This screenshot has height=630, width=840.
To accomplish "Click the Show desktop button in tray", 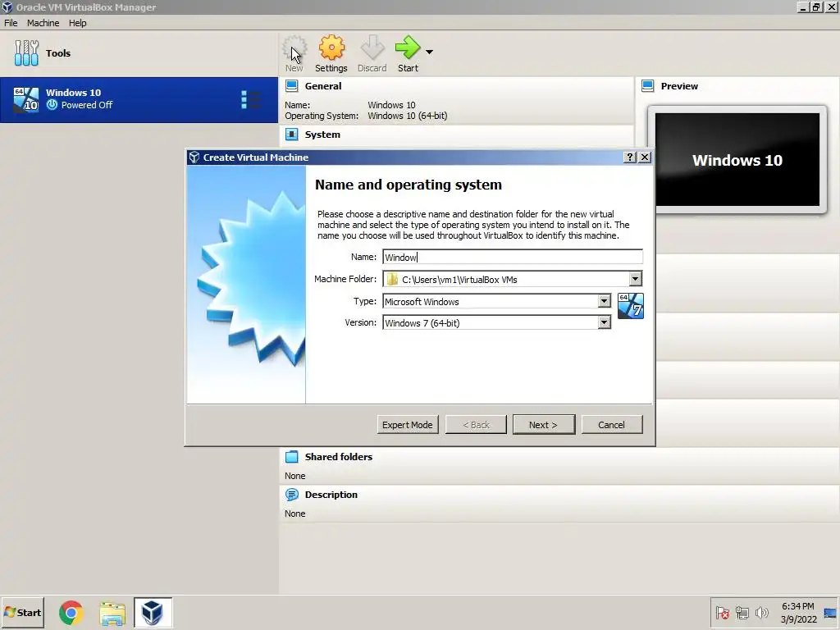I will pyautogui.click(x=830, y=612).
